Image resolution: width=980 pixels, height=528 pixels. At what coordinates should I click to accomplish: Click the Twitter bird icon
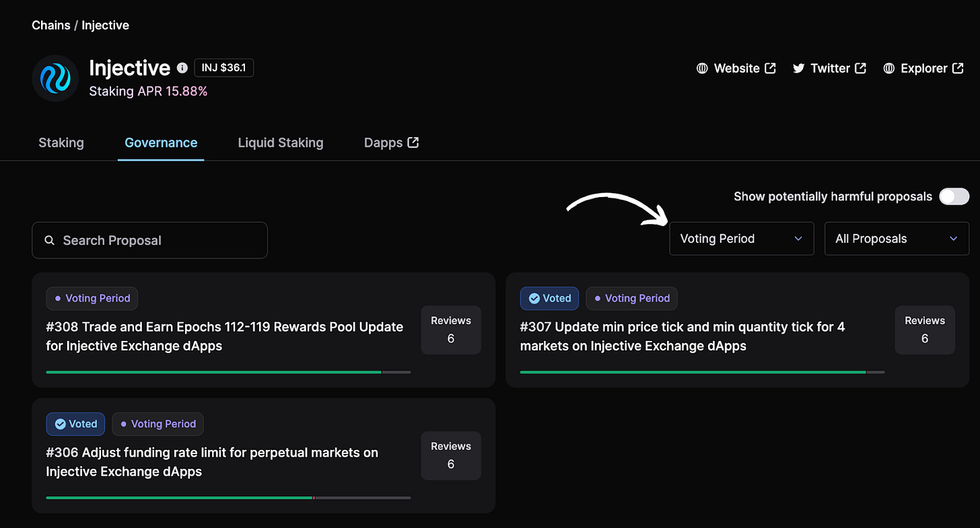tap(799, 68)
